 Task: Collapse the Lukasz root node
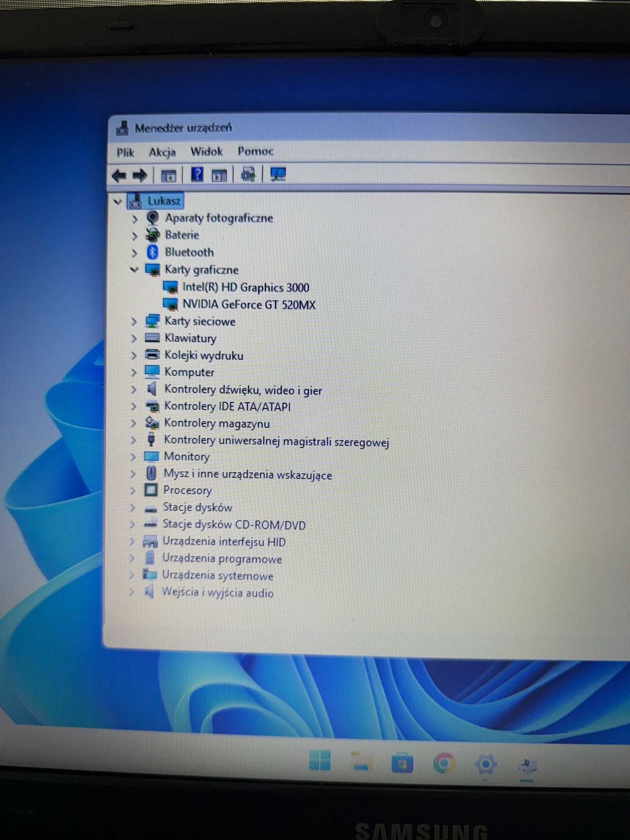coord(118,202)
